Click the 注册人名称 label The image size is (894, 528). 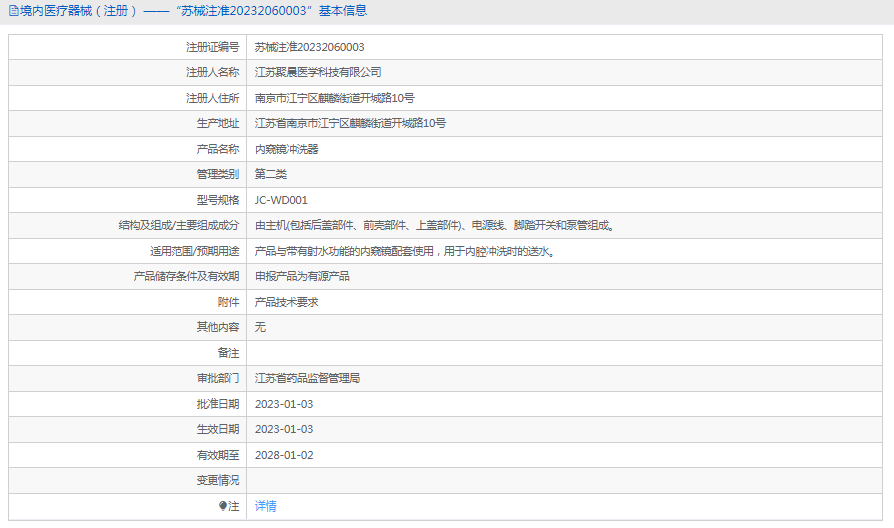point(213,72)
